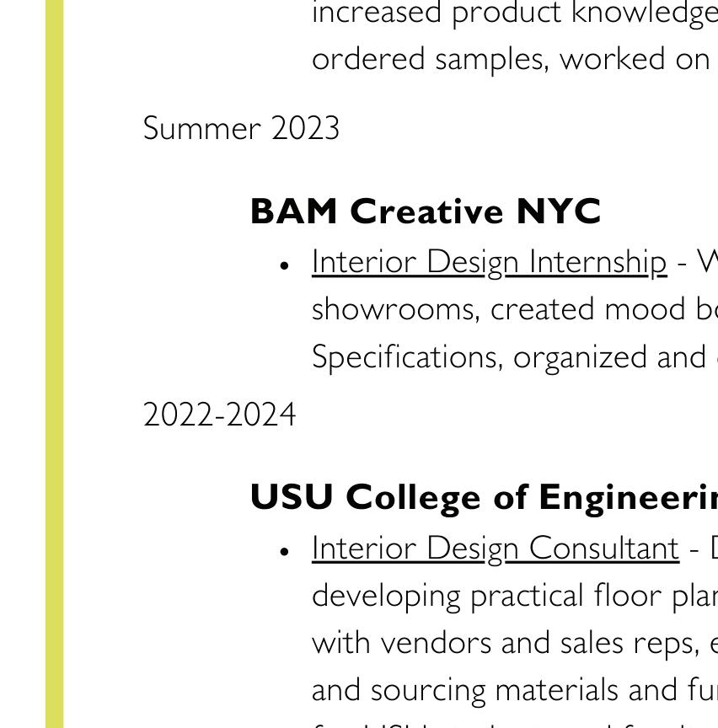The height and width of the screenshot is (728, 718).
Task: Click the bullet before Interior Design Internship
Action: pyautogui.click(x=284, y=265)
